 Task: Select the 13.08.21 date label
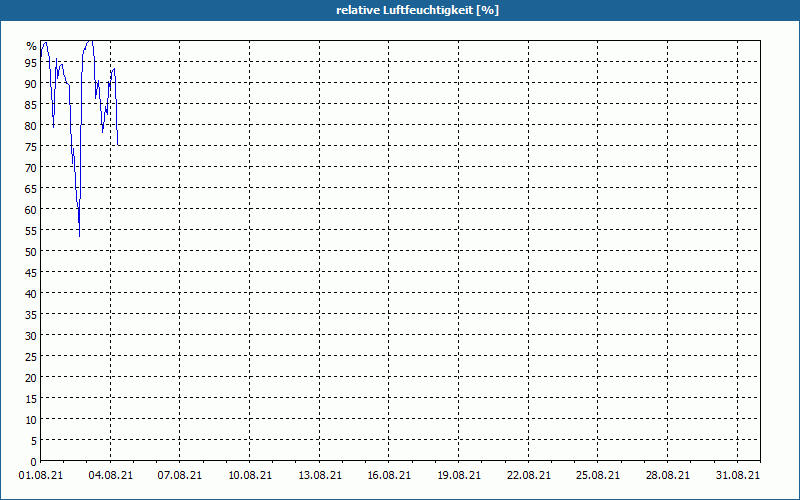pyautogui.click(x=319, y=475)
